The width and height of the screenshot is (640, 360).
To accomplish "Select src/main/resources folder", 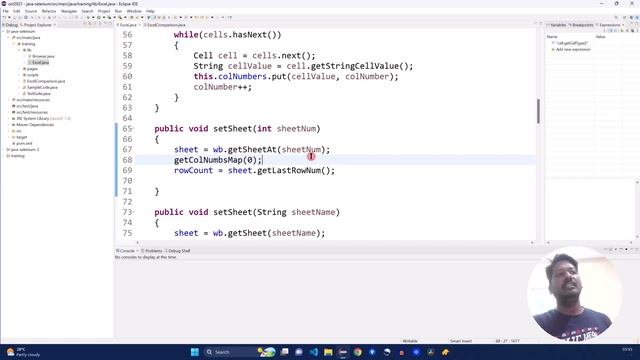I will click(33, 100).
